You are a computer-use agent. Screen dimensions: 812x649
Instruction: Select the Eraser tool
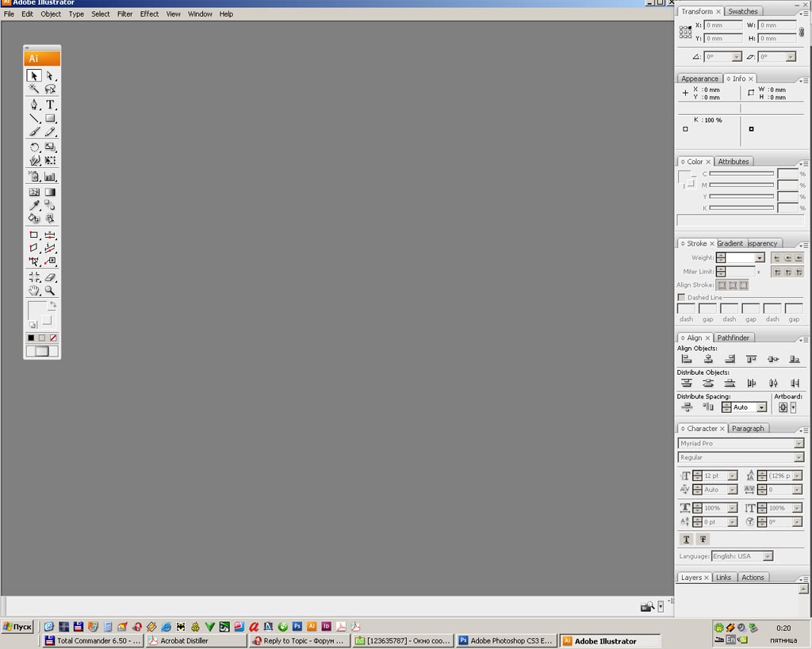(50, 277)
